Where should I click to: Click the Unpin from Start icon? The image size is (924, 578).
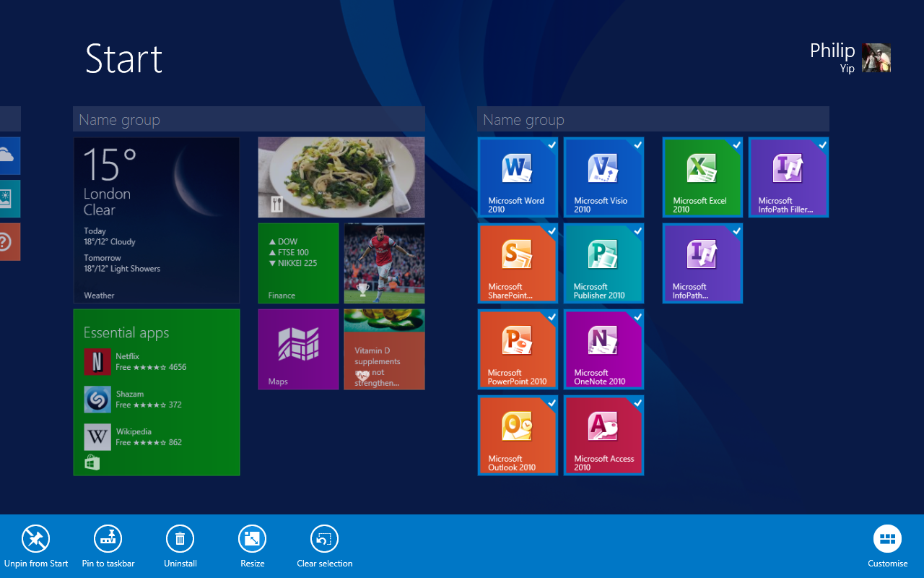[x=35, y=538]
